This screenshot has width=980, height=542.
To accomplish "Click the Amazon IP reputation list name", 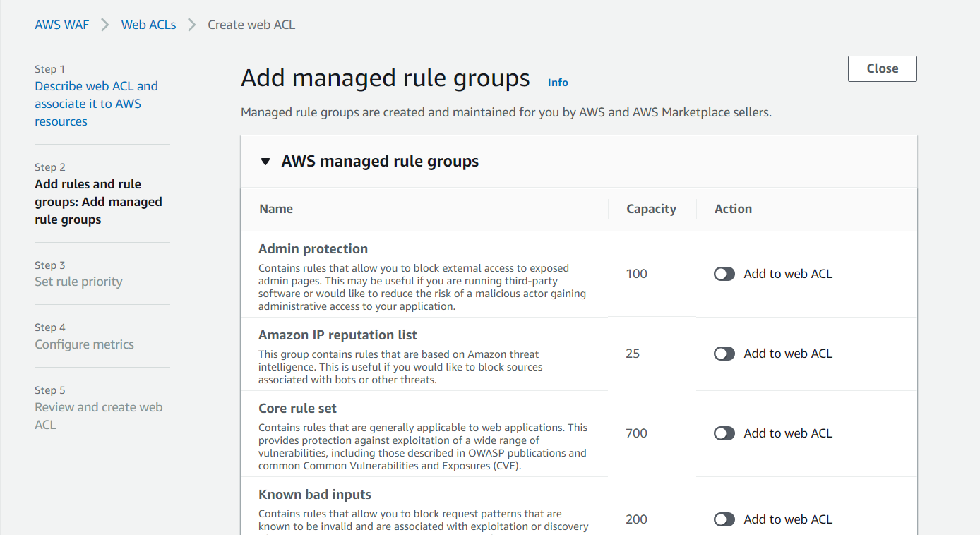I will [x=338, y=335].
